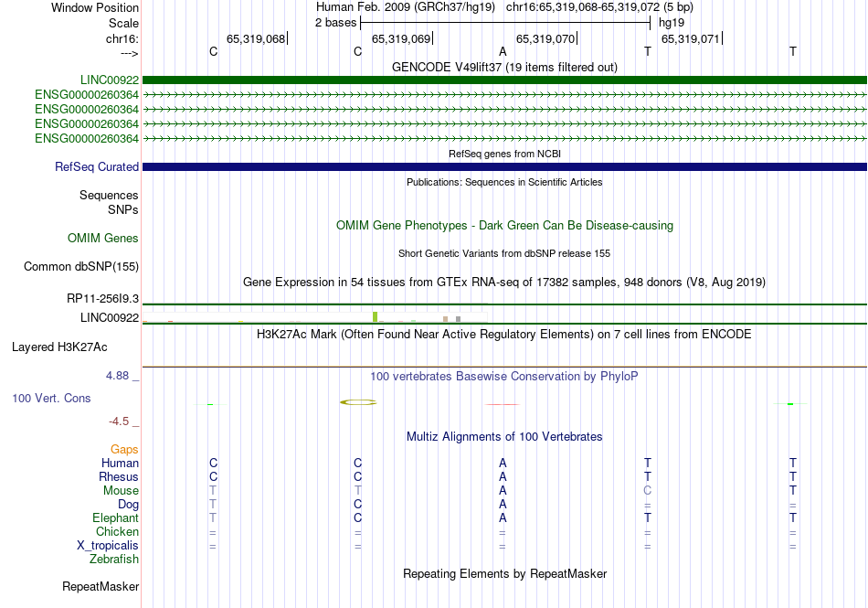Click the RefSeq Curated label

97,166
